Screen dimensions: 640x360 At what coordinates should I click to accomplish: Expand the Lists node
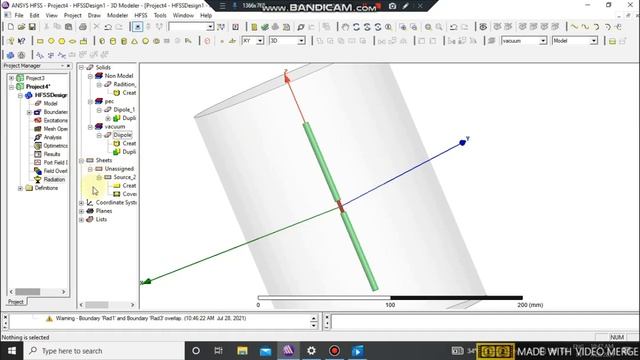(x=81, y=220)
